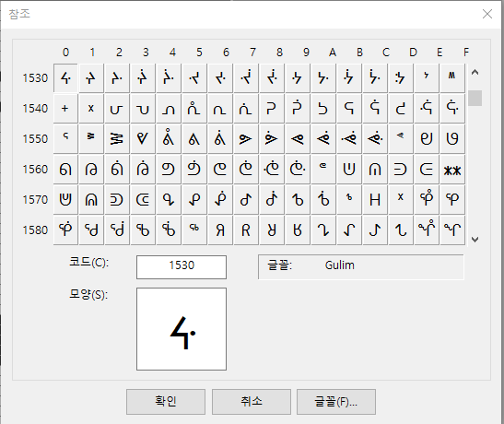Choose the wavy triple-line glyph in row 1550 column 2
504x424 pixels.
tap(117, 139)
